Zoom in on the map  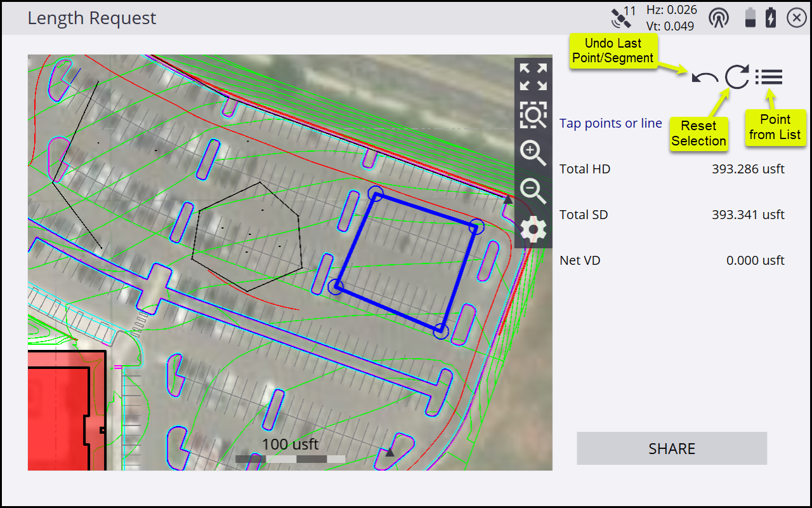click(533, 153)
